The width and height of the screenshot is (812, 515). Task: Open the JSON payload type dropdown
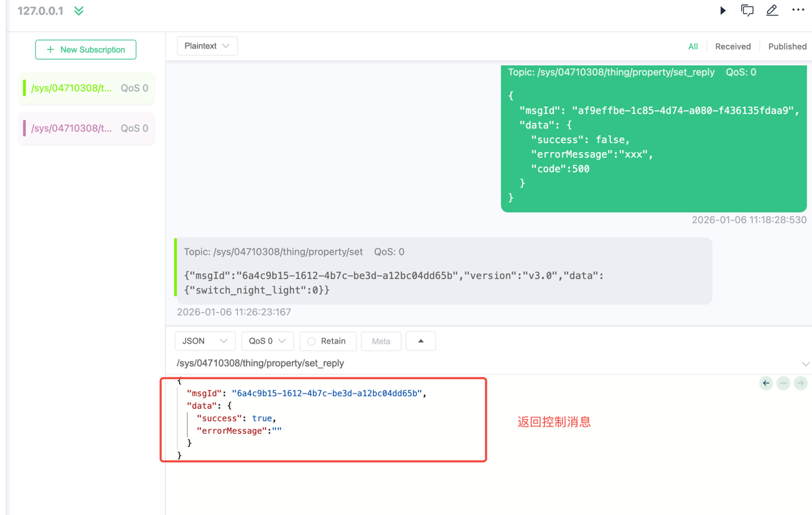click(x=205, y=341)
